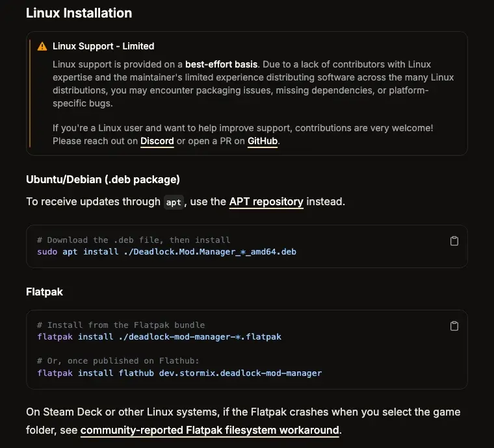
Task: Click '# Install from the Flatpak bundle' comment
Action: click(121, 325)
